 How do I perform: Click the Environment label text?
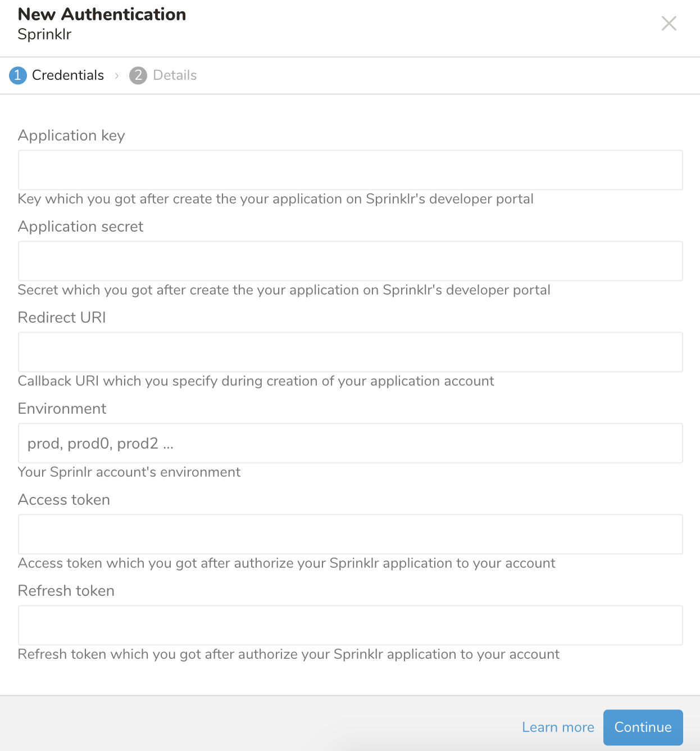coord(62,409)
